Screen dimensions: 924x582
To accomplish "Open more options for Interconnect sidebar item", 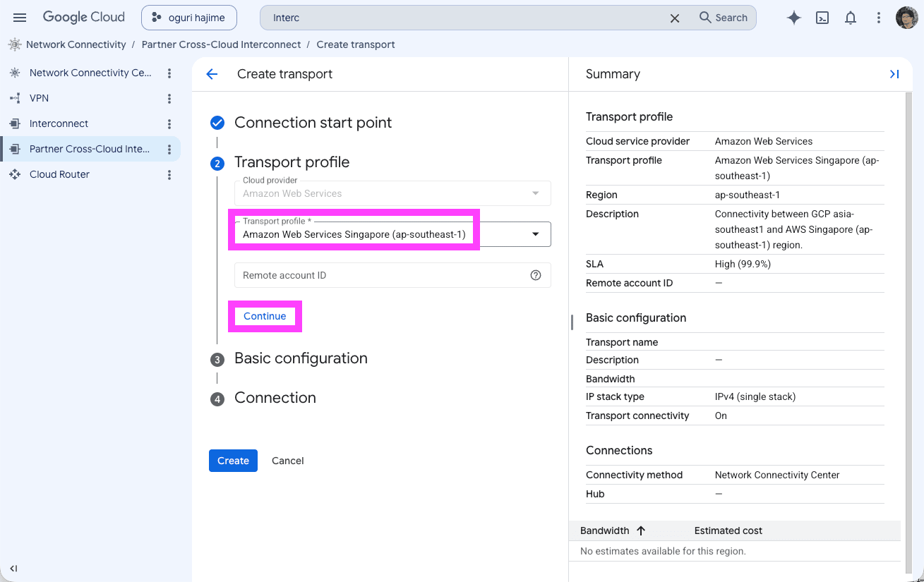I will click(169, 123).
